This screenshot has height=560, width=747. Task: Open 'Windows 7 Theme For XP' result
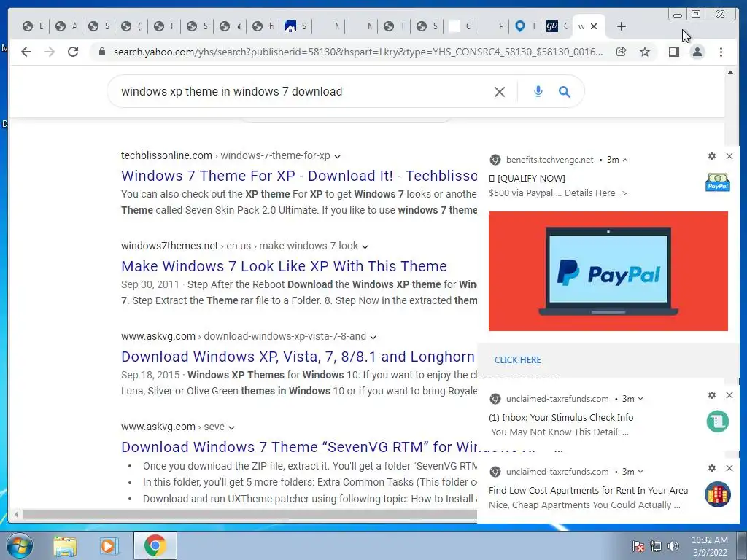coord(299,176)
